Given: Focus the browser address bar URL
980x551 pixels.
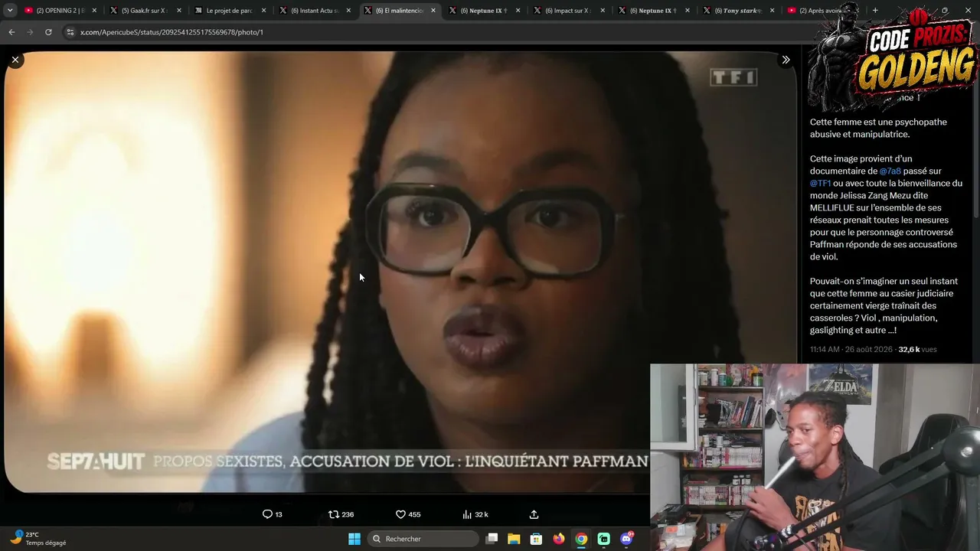Looking at the screenshot, I should pyautogui.click(x=171, y=32).
